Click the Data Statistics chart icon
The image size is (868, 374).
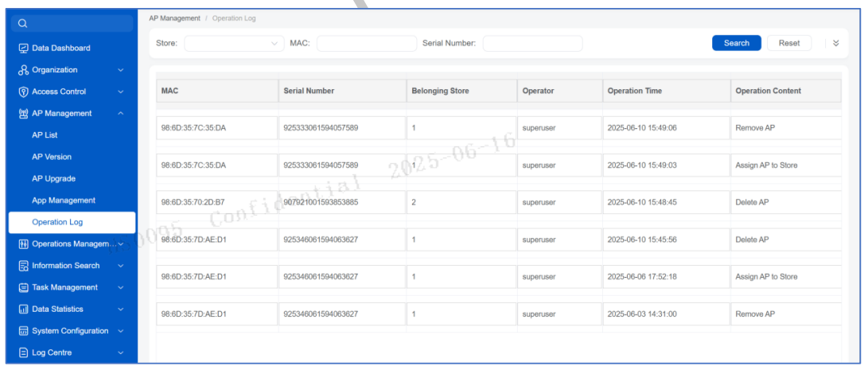click(x=23, y=310)
